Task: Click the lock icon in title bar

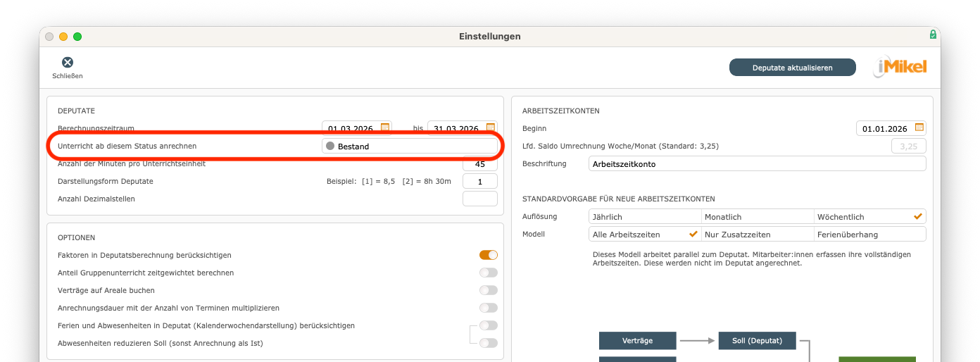Action: pyautogui.click(x=933, y=34)
